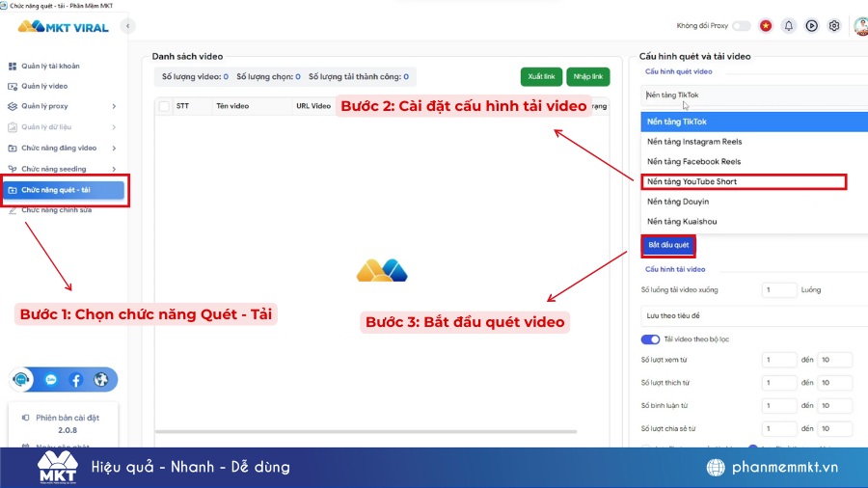The height and width of the screenshot is (488, 868).
Task: Click the user avatar in header
Action: [861, 26]
